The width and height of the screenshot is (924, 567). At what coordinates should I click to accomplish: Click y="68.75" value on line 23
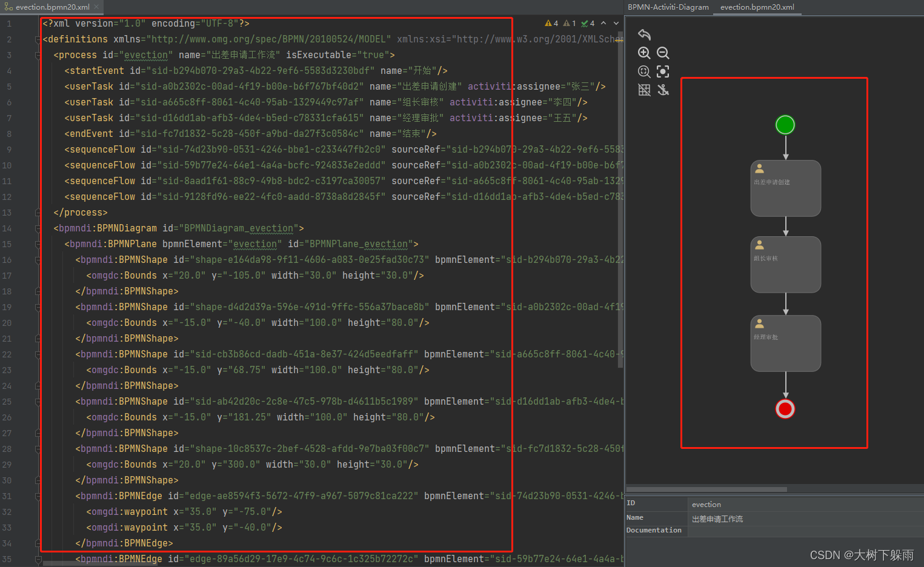tap(241, 370)
